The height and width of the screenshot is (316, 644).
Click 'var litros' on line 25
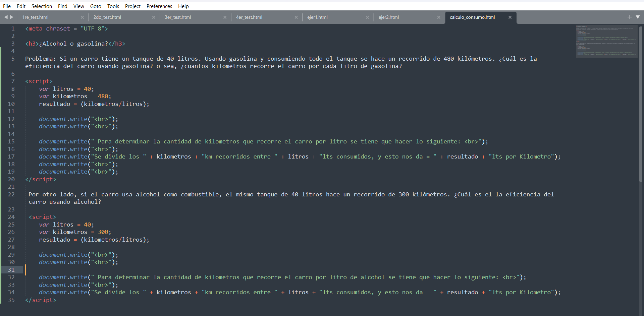(56, 225)
